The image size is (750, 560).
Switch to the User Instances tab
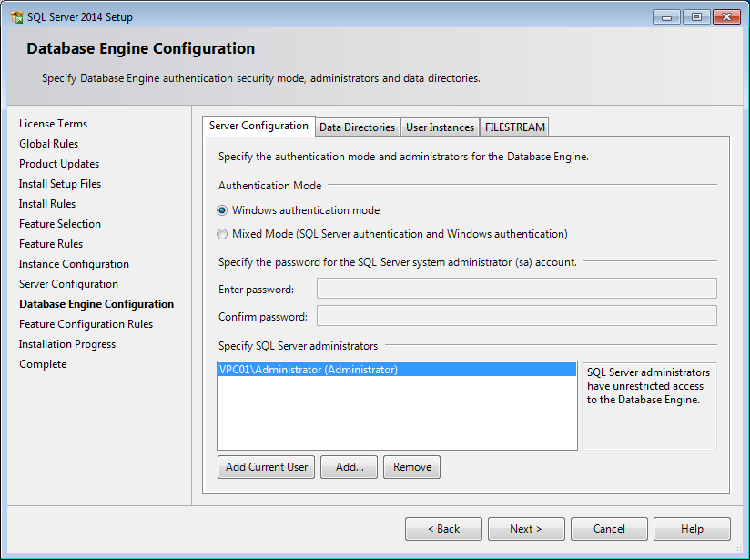pyautogui.click(x=440, y=127)
